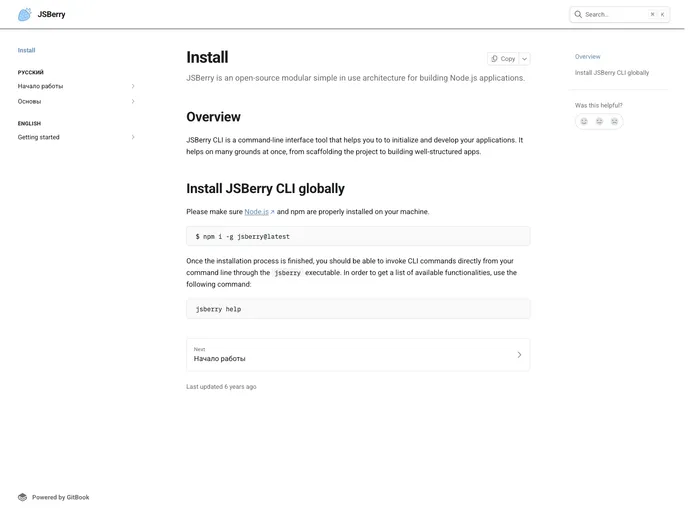Click the inline jsberry code word
688x512 pixels.
click(x=287, y=273)
